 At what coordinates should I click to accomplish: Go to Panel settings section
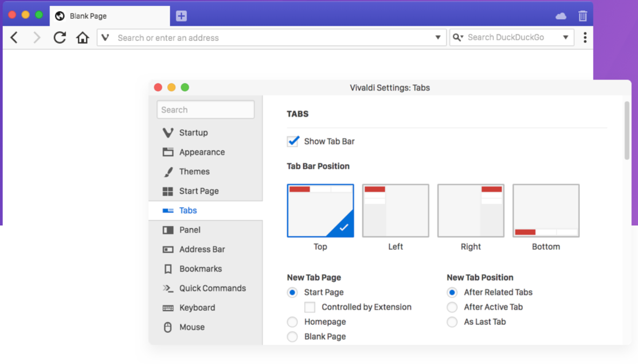205,230
